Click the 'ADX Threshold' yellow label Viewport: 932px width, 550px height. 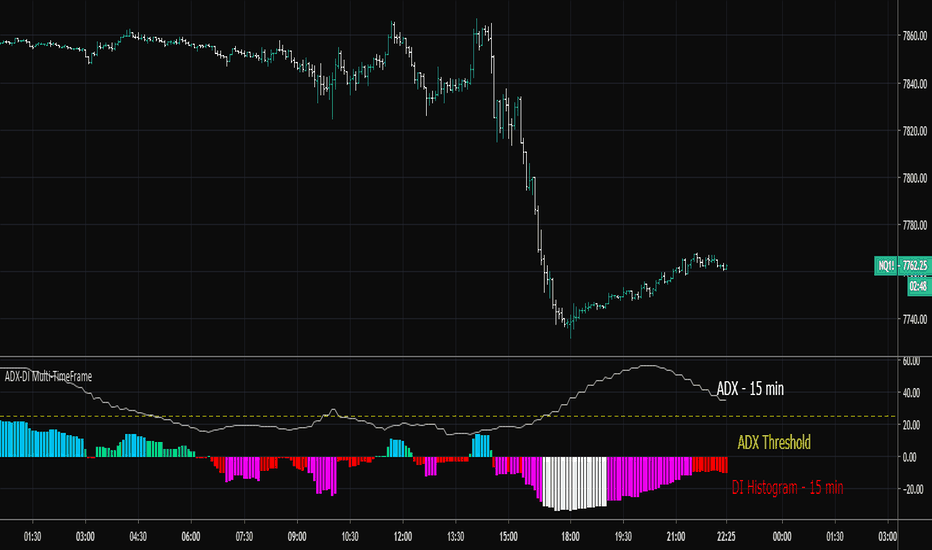point(774,442)
